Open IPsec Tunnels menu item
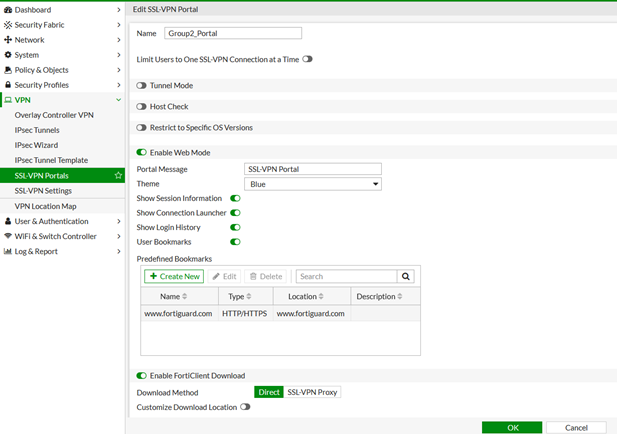Viewport: 617px width, 434px height. 37,130
